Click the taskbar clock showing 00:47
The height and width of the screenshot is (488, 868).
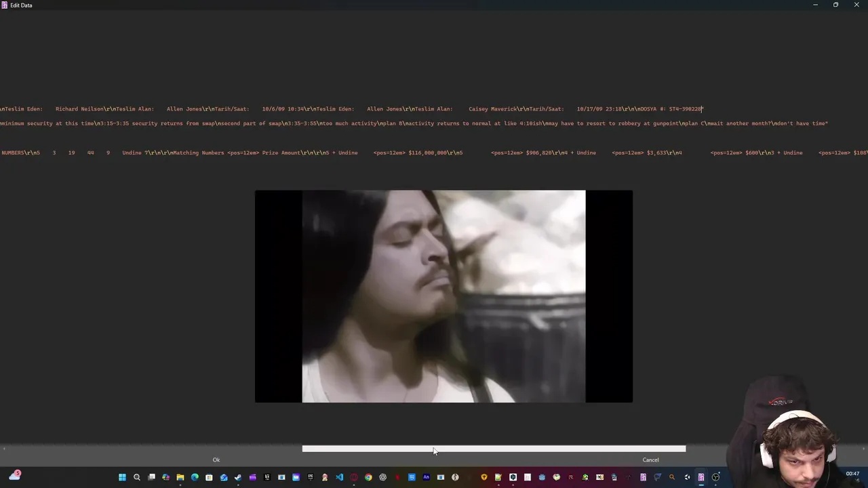852,474
